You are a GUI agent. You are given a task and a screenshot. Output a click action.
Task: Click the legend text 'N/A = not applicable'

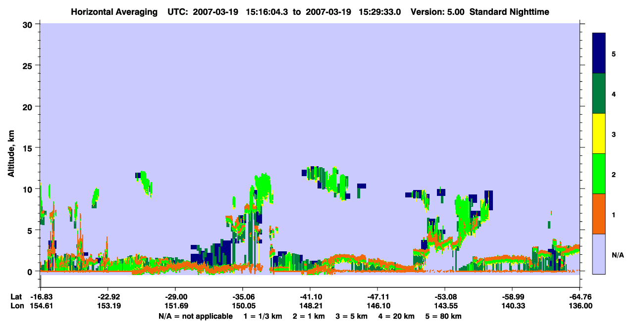(195, 316)
